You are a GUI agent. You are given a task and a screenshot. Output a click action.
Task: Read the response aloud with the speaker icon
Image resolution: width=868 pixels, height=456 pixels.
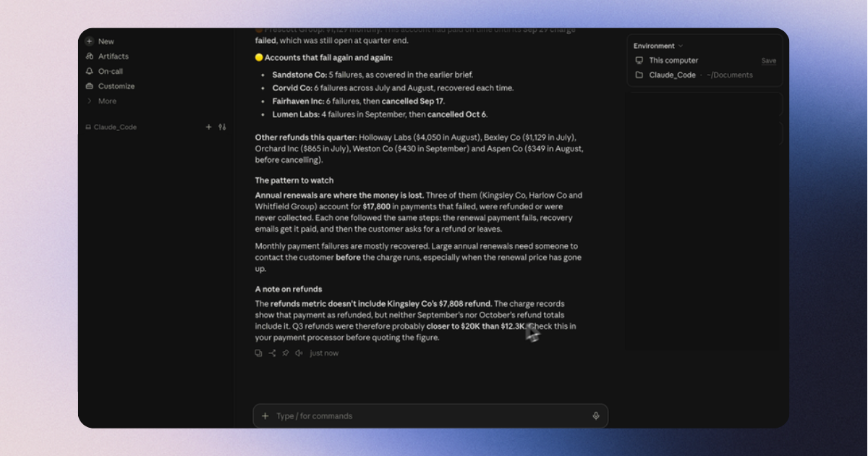pos(299,353)
